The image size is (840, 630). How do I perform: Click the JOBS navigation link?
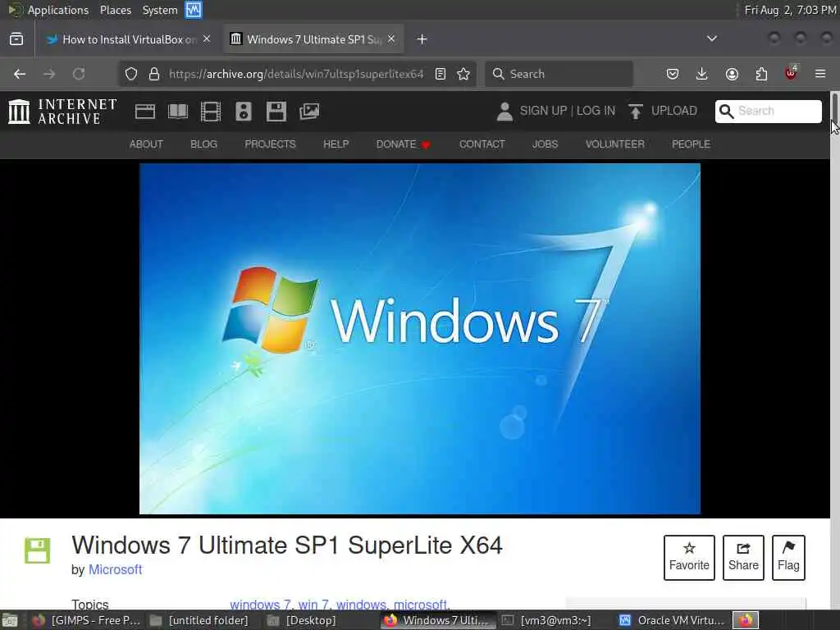(545, 144)
